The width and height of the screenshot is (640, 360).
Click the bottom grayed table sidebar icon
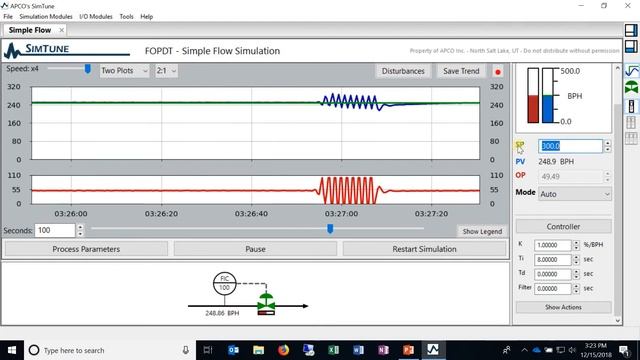tap(631, 138)
